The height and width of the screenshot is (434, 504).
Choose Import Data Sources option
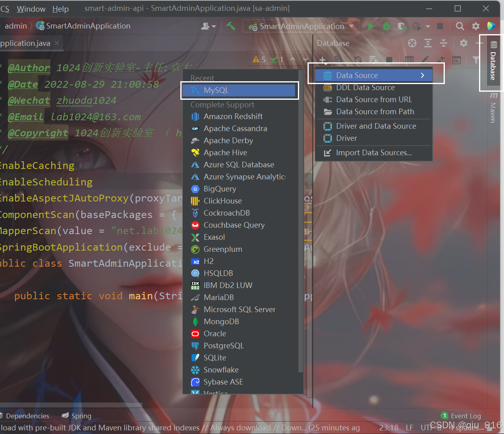click(x=374, y=153)
